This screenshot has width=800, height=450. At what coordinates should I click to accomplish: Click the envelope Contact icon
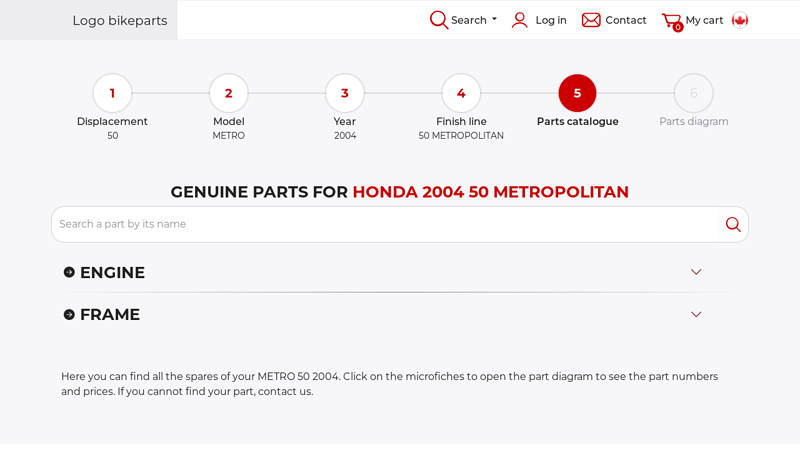click(591, 20)
